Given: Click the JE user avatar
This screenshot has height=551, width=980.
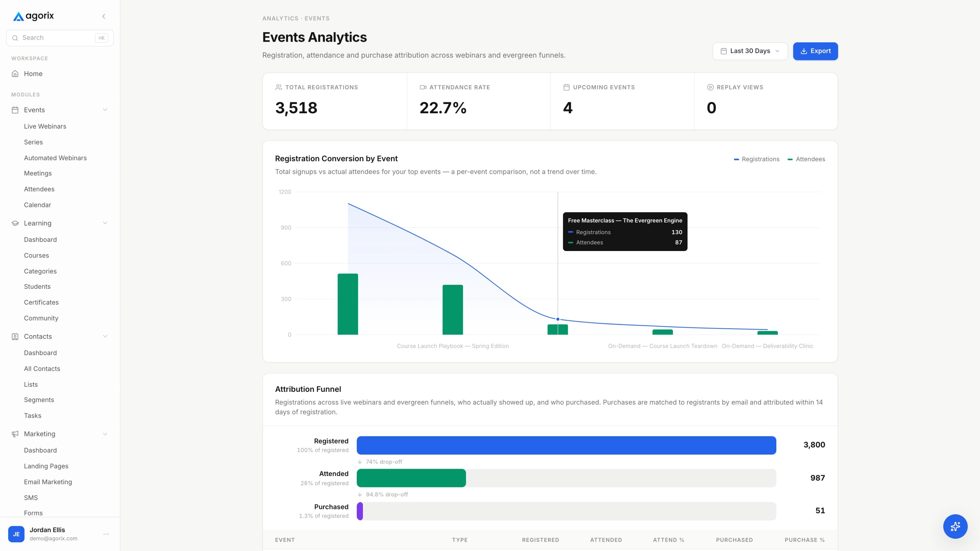Looking at the screenshot, I should click(16, 534).
